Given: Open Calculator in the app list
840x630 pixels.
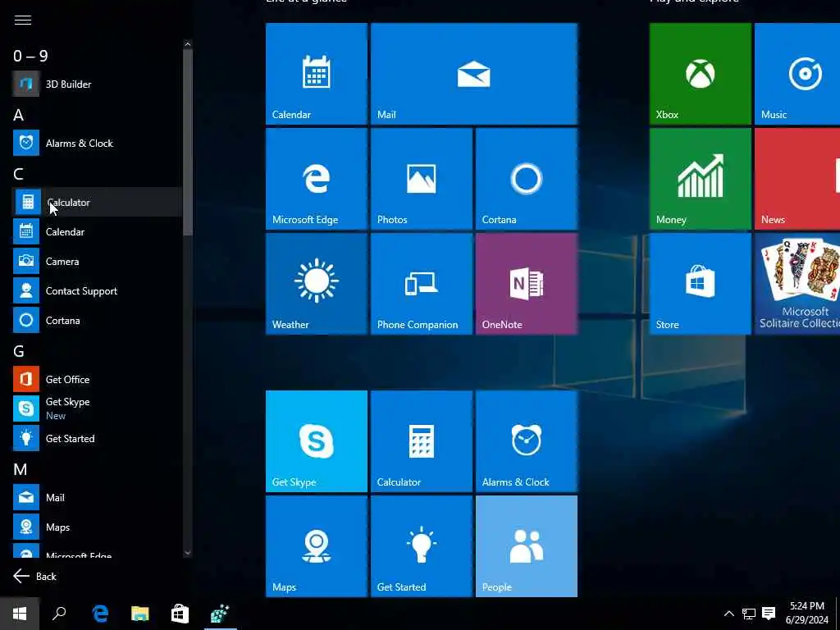Looking at the screenshot, I should pyautogui.click(x=97, y=202).
